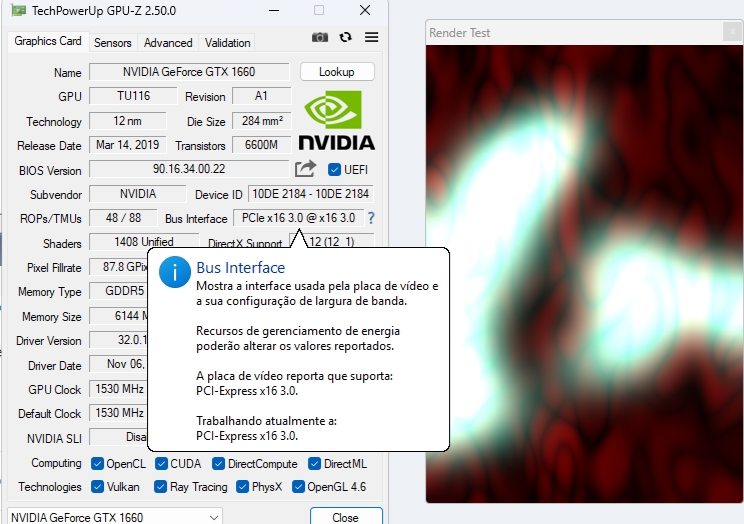Click the 'Computing' row label

coord(56,463)
